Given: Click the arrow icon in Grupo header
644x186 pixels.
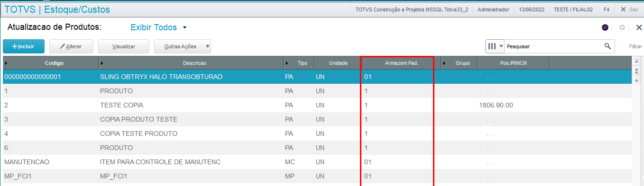Looking at the screenshot, I should (444, 63).
